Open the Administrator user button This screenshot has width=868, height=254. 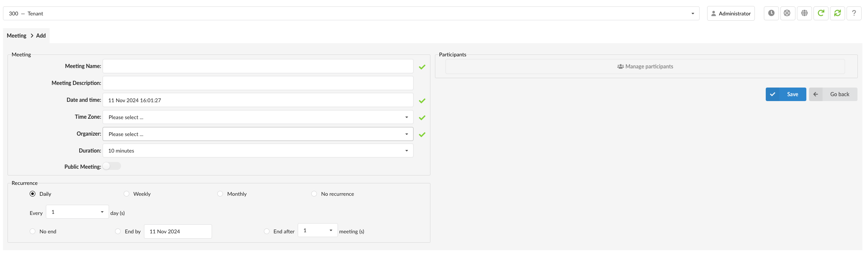[x=731, y=14]
